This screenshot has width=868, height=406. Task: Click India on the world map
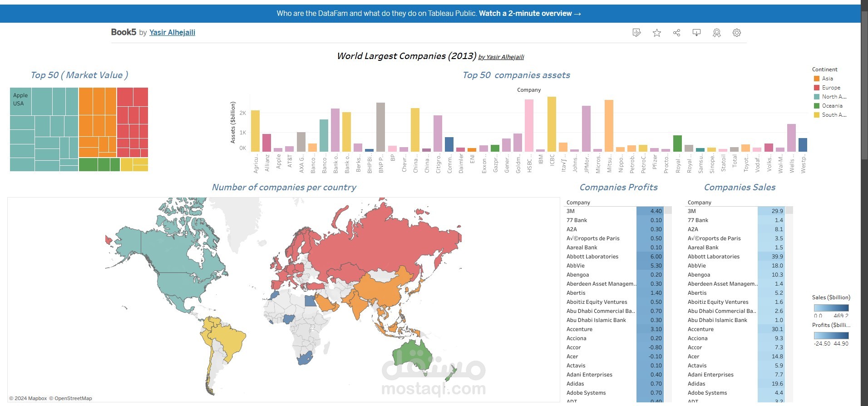point(356,304)
